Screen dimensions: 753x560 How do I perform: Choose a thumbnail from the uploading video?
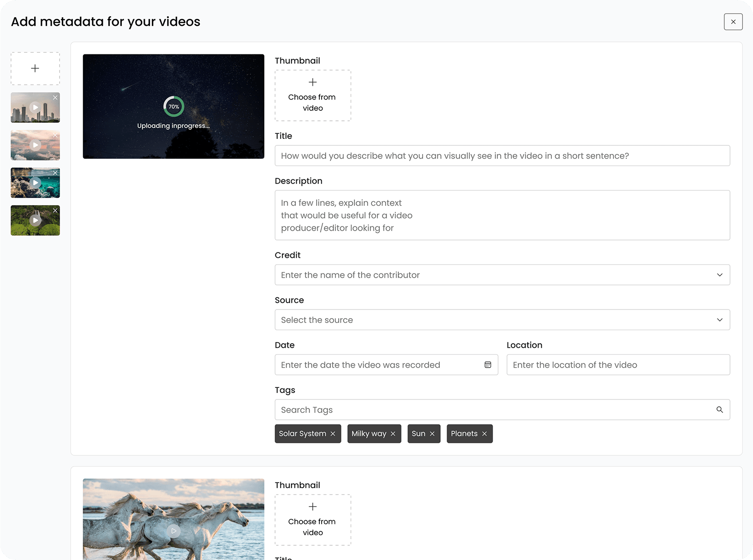pos(312,95)
